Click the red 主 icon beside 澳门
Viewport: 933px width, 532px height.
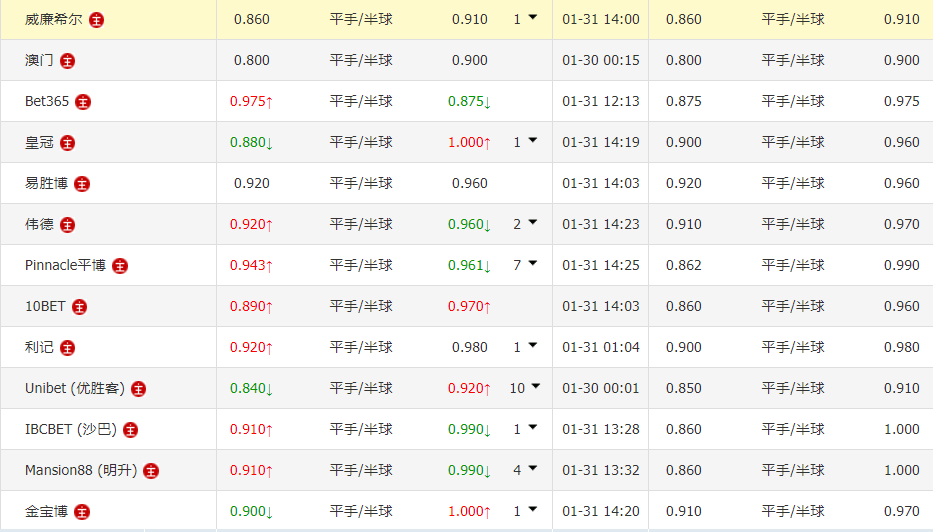click(x=67, y=60)
